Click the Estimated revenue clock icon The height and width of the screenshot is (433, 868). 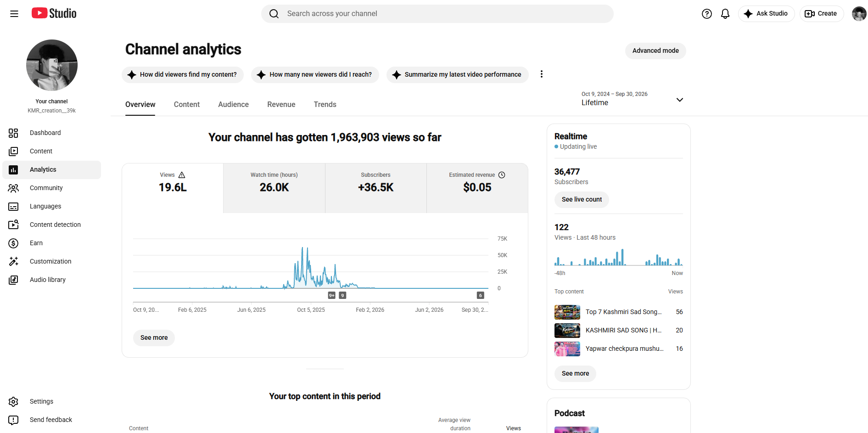pos(502,175)
